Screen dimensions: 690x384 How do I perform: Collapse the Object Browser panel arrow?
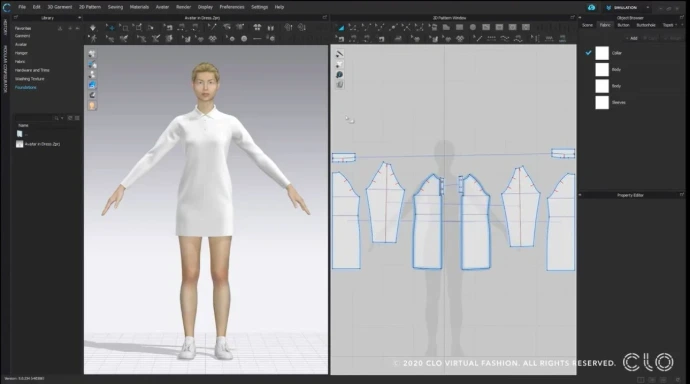coord(580,18)
